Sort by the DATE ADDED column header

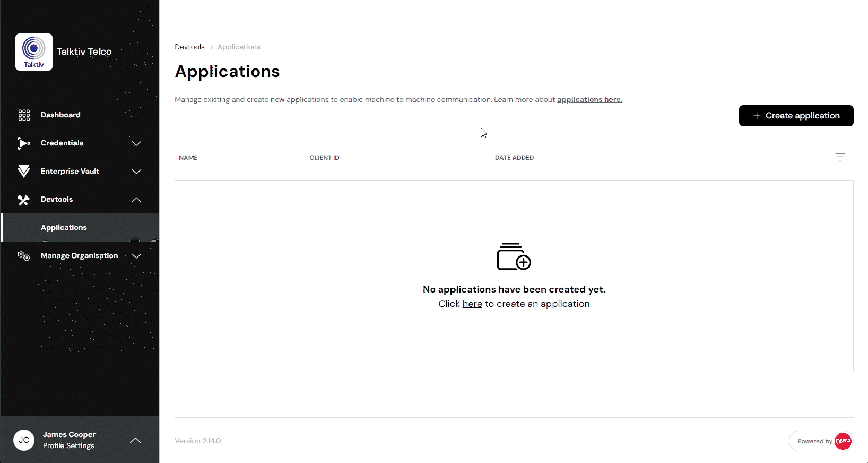click(x=514, y=158)
